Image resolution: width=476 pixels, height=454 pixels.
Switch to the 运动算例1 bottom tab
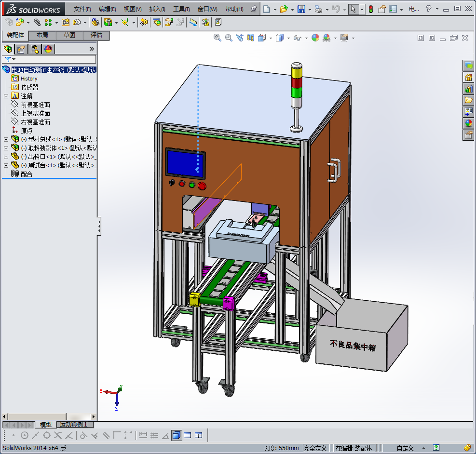(x=74, y=425)
